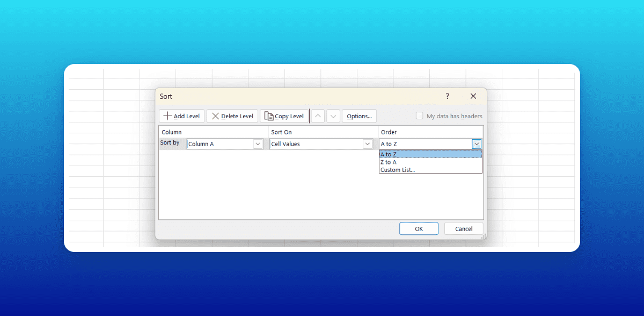
Task: Click the plus icon on Add Level
Action: pos(167,116)
